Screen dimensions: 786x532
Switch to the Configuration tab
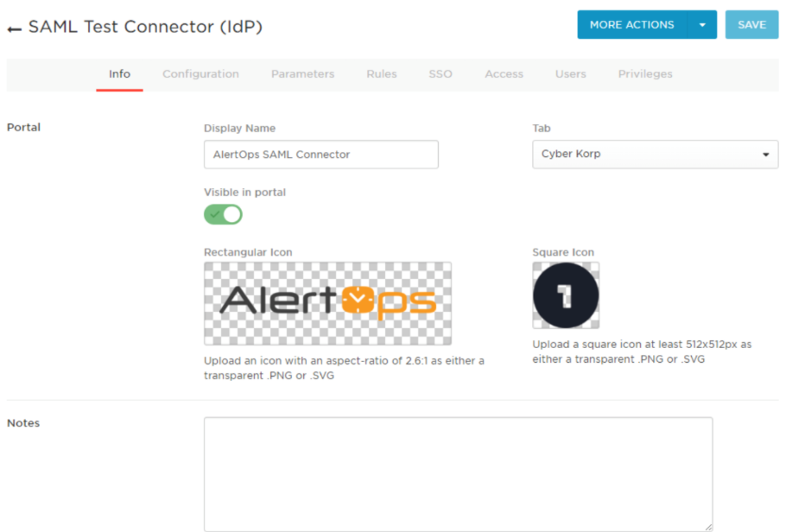pos(200,73)
